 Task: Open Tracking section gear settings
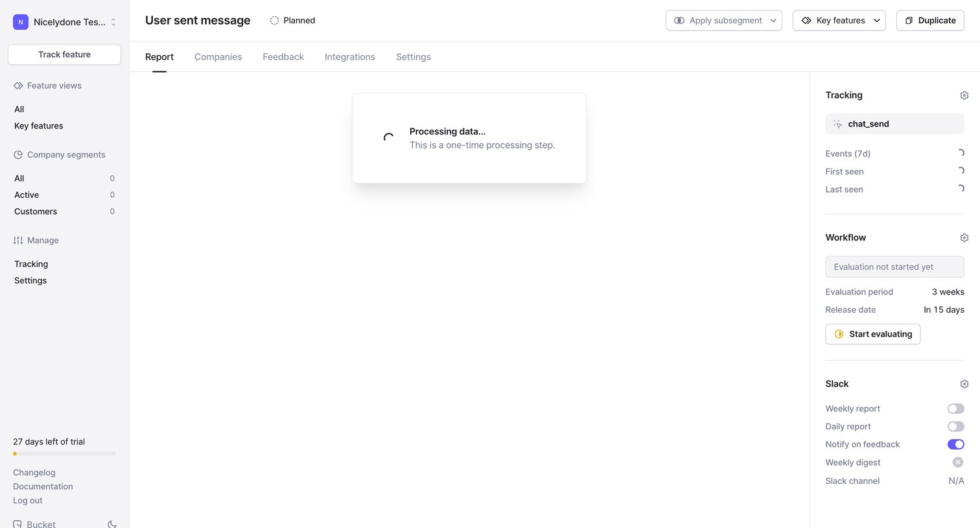click(x=964, y=95)
